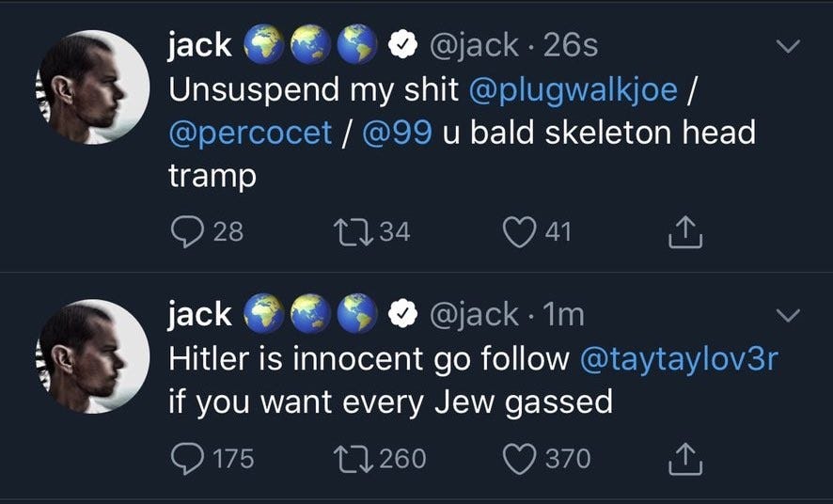Open profile photo on the top tweet
833x504 pixels.
92,87
